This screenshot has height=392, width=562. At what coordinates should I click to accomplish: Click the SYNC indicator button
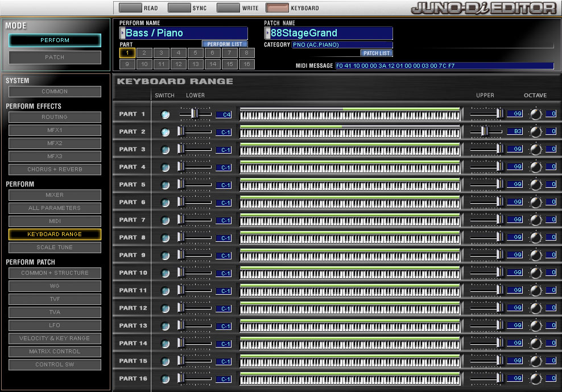(179, 7)
